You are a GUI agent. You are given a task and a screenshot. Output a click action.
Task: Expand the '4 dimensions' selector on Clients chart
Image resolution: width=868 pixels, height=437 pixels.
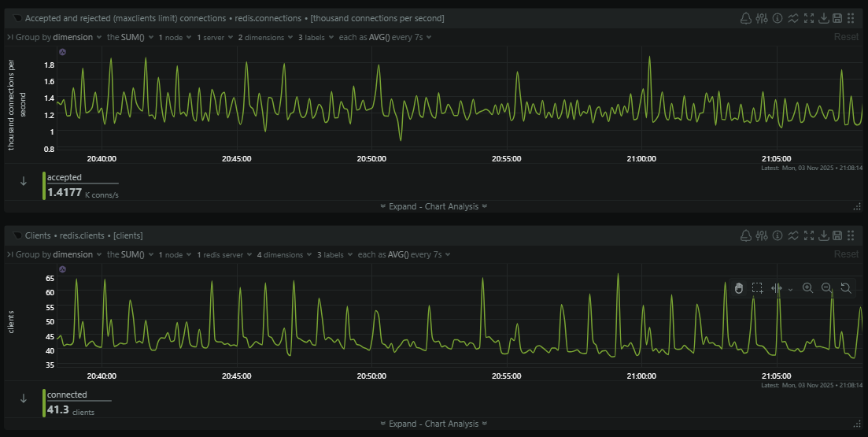point(283,254)
